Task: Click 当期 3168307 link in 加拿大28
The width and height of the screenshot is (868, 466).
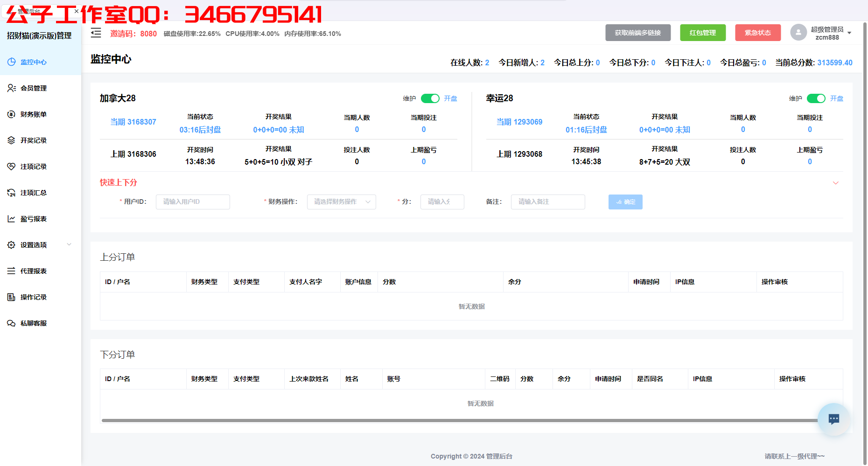Action: [133, 122]
